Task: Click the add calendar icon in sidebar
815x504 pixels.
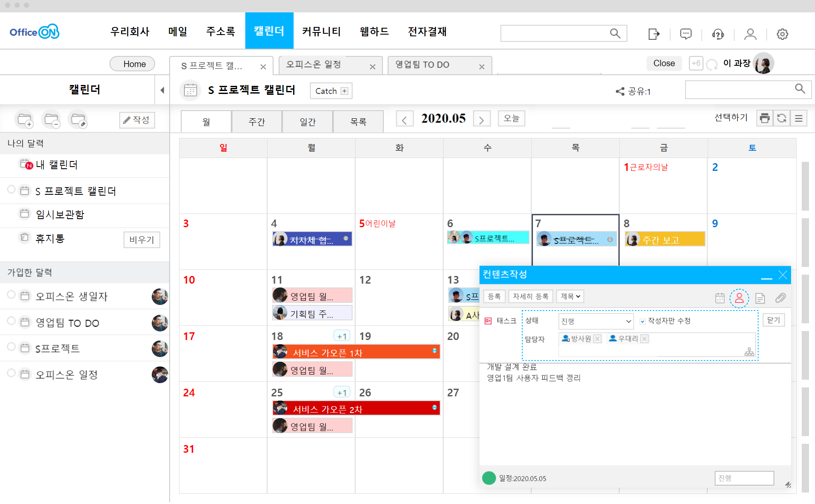Action: (x=25, y=120)
